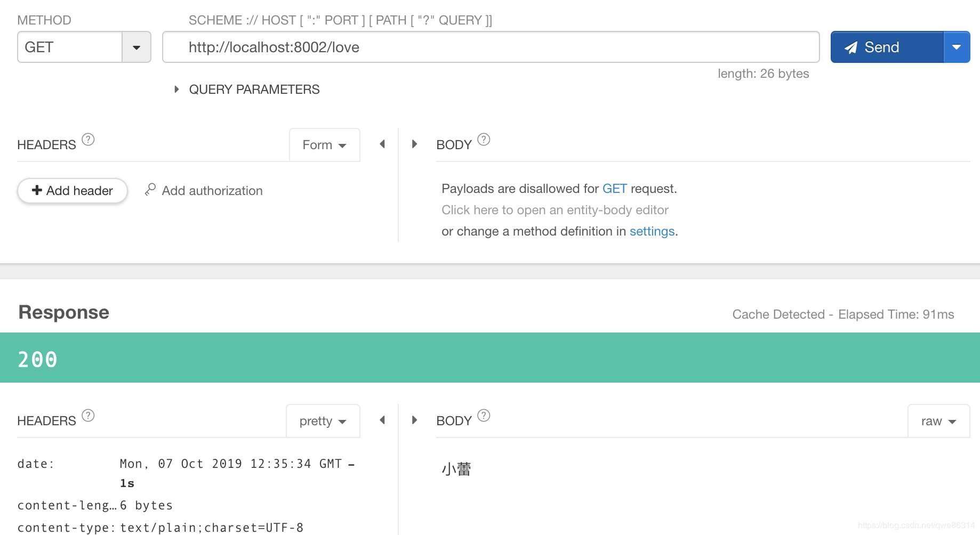Click the URL input field
Viewport: 980px width, 535px height.
(491, 47)
